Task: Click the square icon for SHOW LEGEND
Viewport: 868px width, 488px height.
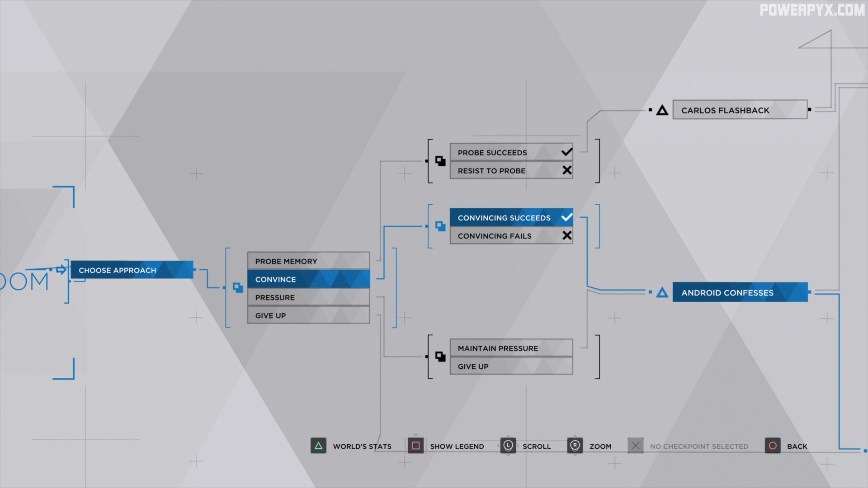Action: (x=416, y=446)
